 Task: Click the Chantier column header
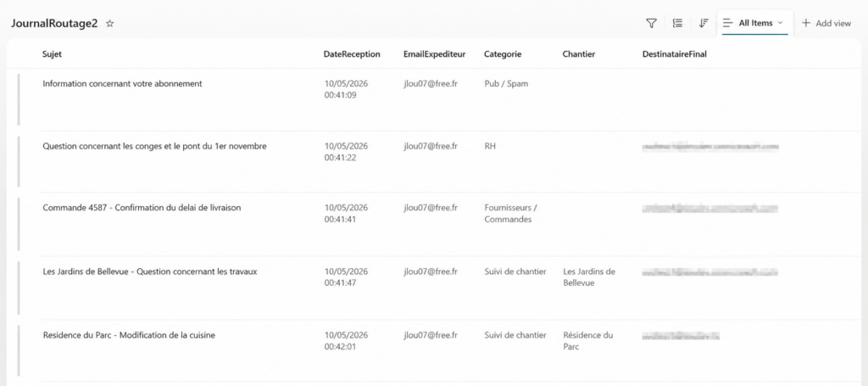579,54
